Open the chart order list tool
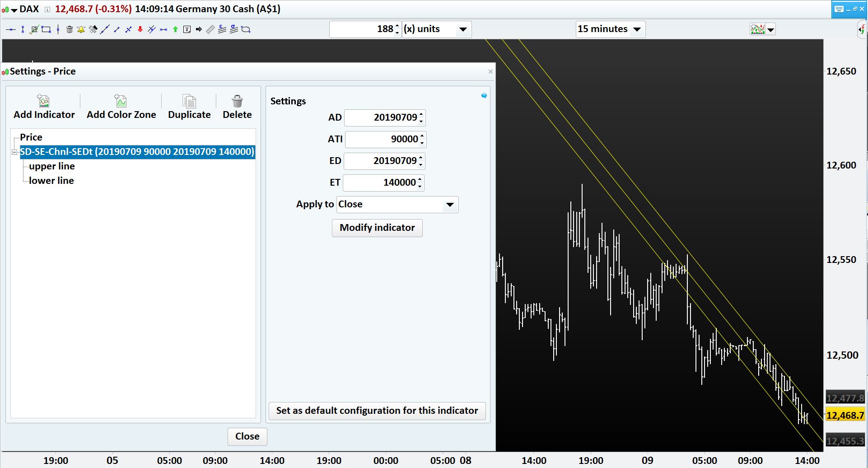This screenshot has height=468, width=868. 34,30
